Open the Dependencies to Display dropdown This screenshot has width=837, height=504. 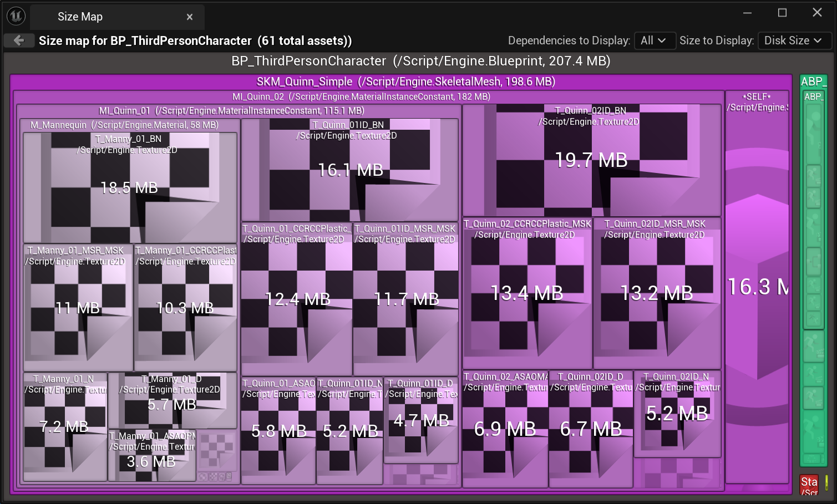pos(653,40)
